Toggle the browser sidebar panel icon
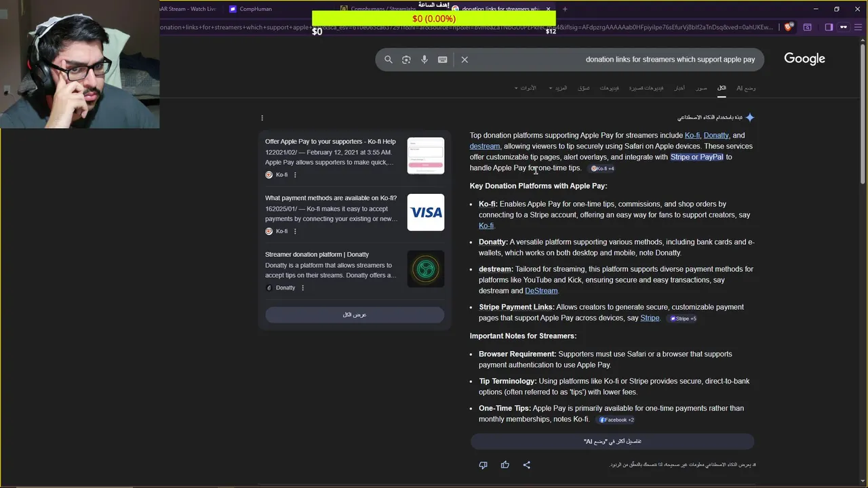The height and width of the screenshot is (488, 868). (829, 27)
